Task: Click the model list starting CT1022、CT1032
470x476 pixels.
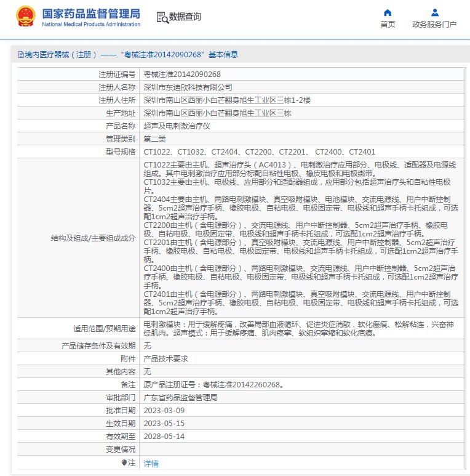Action: 259,151
